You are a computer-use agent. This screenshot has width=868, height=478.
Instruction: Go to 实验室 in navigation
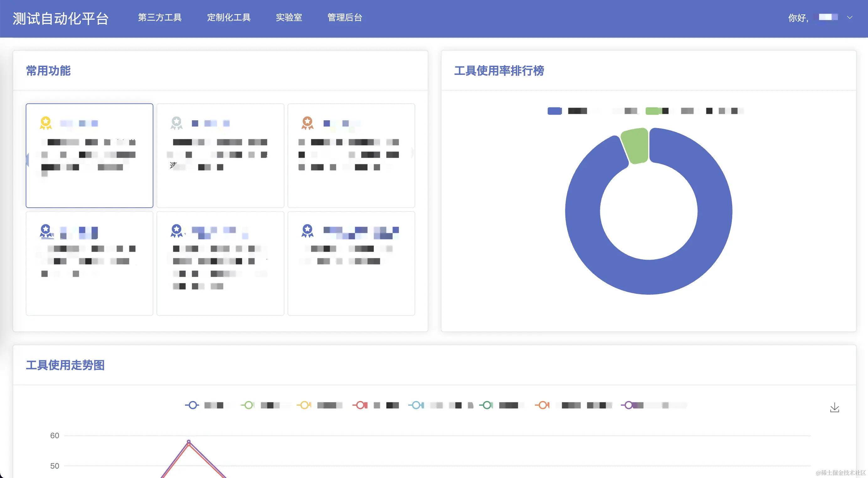tap(289, 18)
